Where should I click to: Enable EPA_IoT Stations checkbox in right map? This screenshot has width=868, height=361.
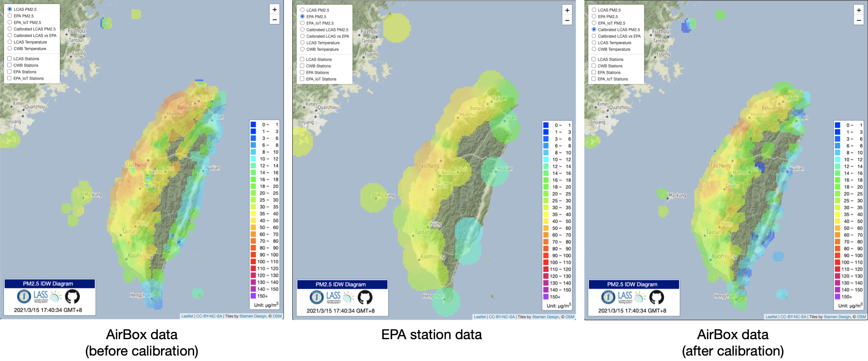pyautogui.click(x=594, y=79)
